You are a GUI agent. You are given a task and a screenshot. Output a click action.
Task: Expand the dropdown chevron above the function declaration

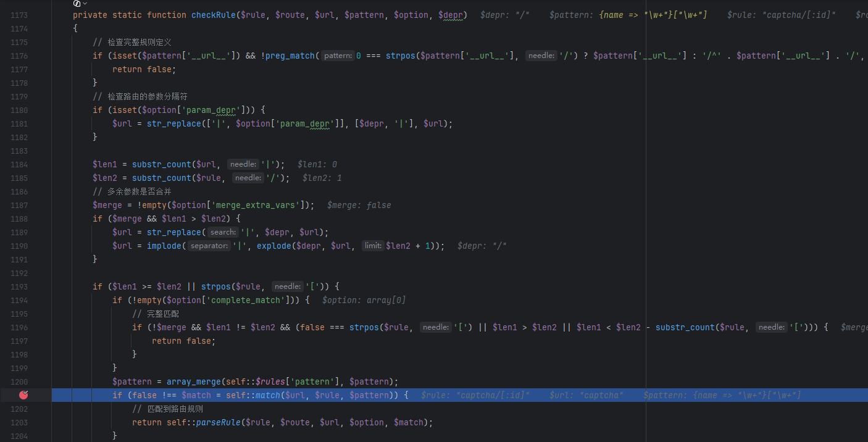pos(85,3)
